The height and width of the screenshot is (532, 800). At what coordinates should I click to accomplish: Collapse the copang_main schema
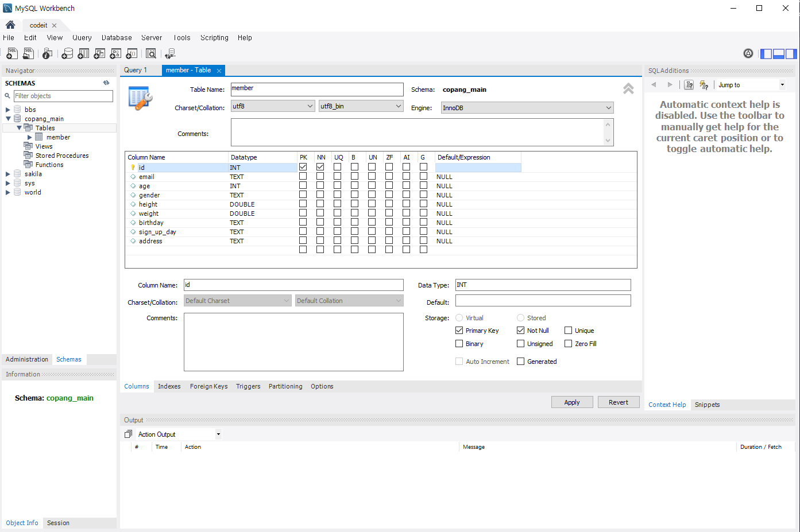pos(8,119)
